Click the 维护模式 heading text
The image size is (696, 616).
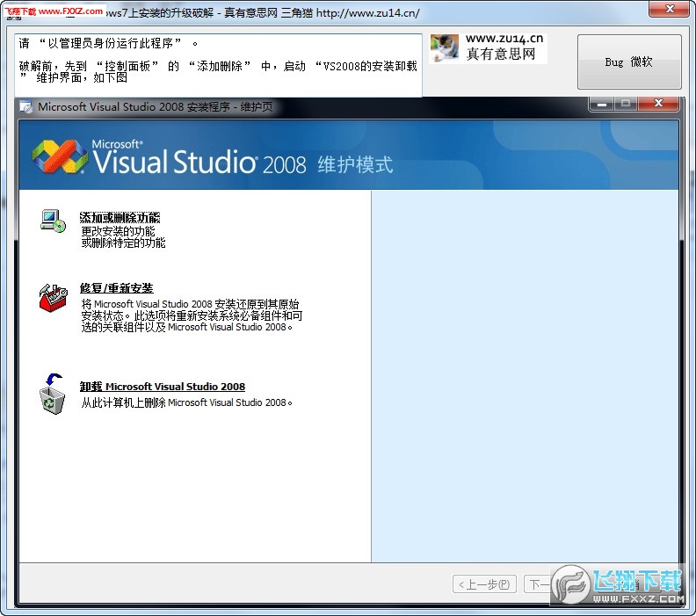[355, 164]
